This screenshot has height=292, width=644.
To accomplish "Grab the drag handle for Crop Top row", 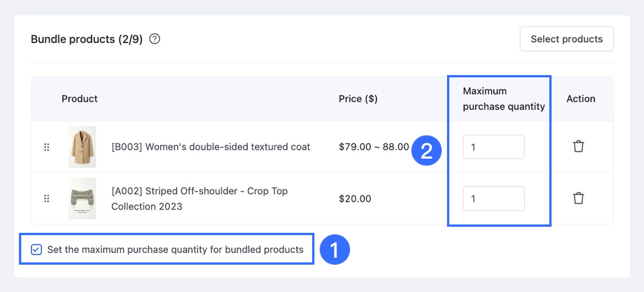I will pyautogui.click(x=47, y=198).
